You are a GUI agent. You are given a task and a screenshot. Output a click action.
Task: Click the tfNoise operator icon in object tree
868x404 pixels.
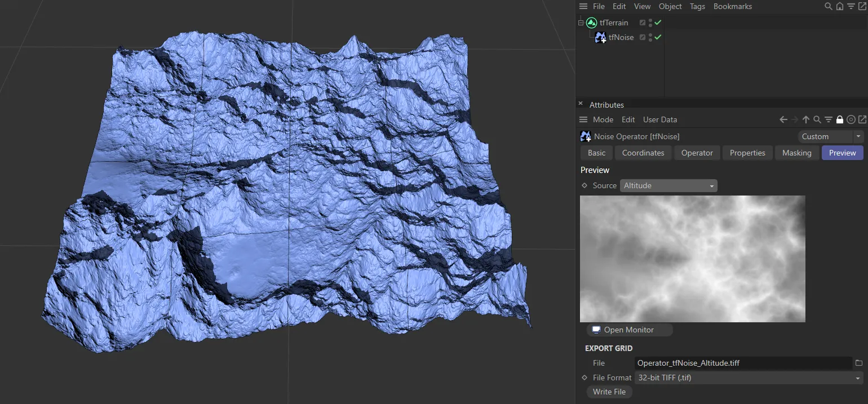(600, 38)
